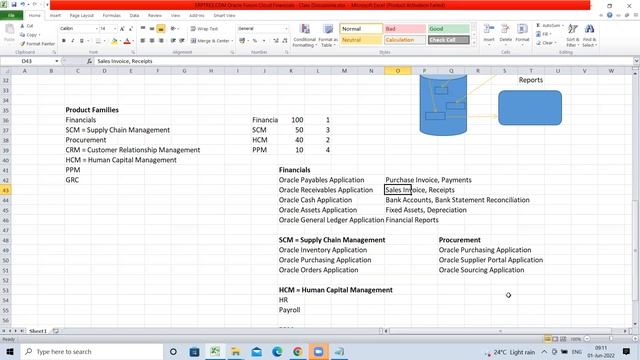Open Chrome from the taskbar

[x=298, y=351]
